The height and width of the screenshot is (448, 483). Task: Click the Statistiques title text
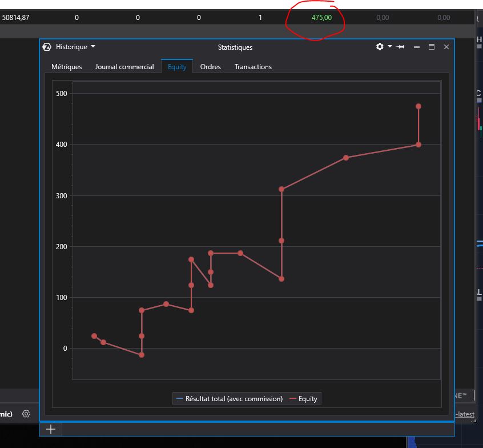click(x=235, y=47)
